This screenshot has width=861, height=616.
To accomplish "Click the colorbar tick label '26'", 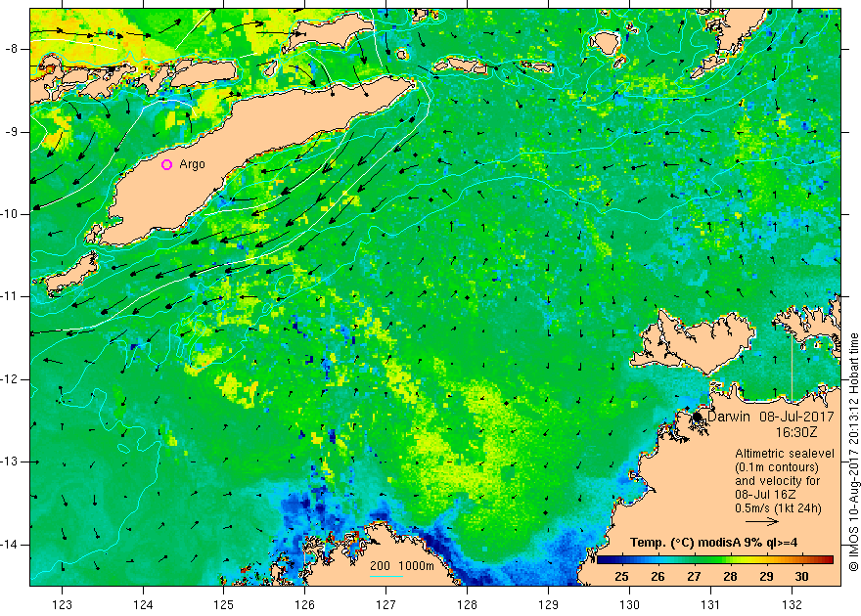I will (x=657, y=577).
